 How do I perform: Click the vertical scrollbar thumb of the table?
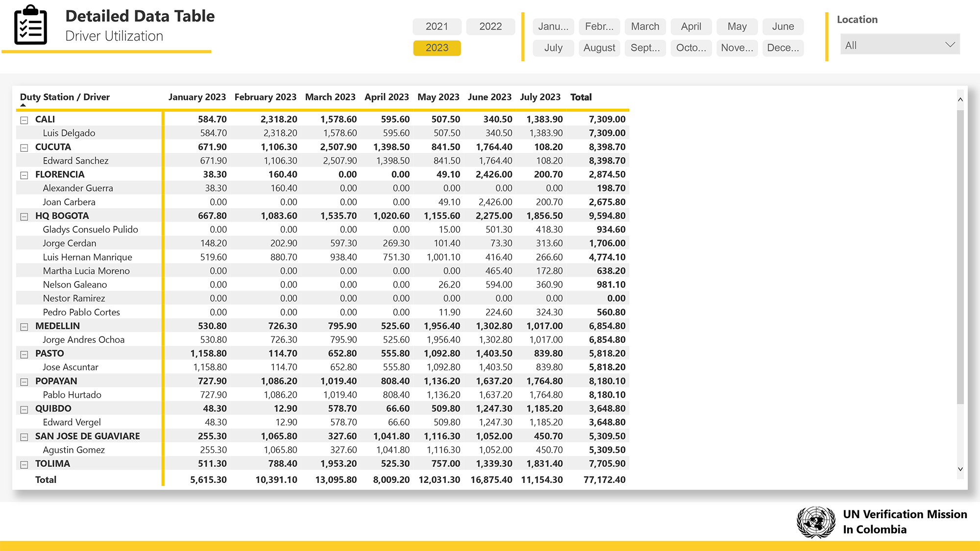click(x=960, y=257)
